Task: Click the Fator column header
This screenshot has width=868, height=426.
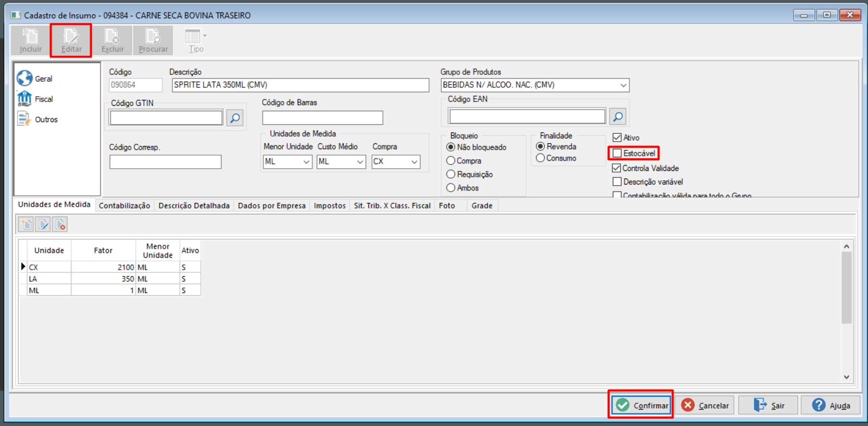Action: [103, 251]
